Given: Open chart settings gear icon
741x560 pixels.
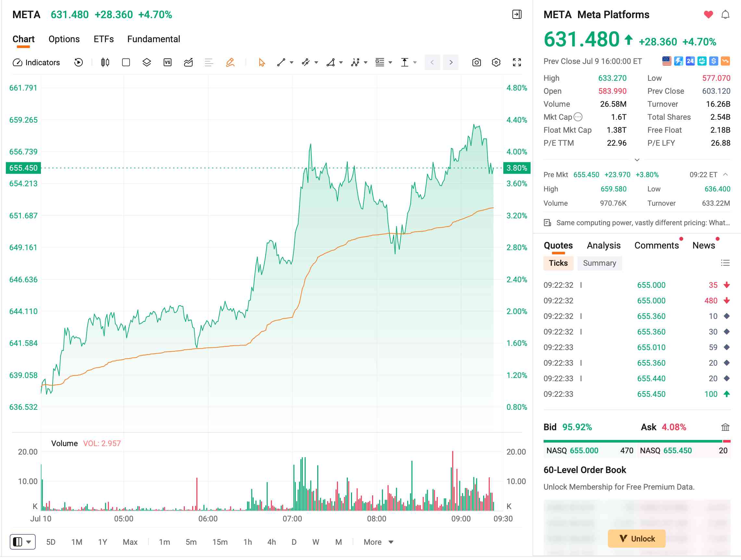Looking at the screenshot, I should point(496,63).
